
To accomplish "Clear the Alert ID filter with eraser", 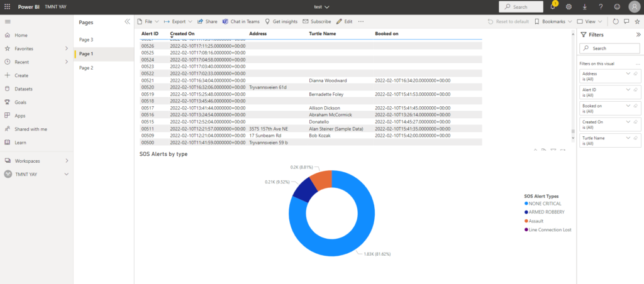I will click(x=635, y=89).
